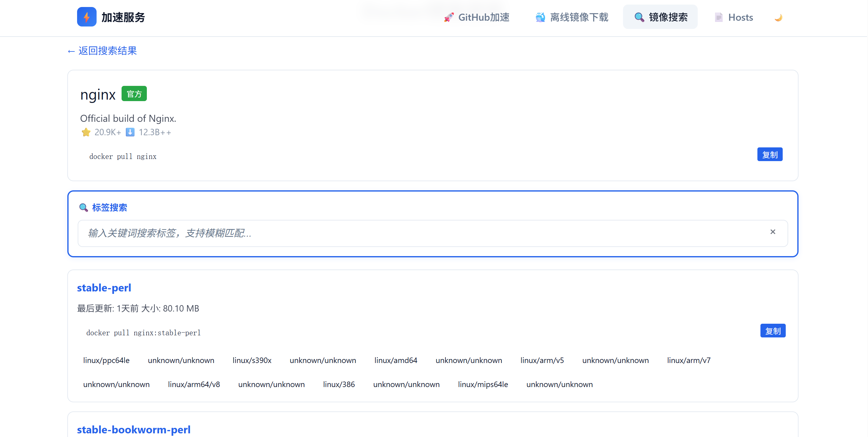This screenshot has height=437, width=868.
Task: Click the download arrow icon showing 12.3B++
Action: (x=130, y=132)
